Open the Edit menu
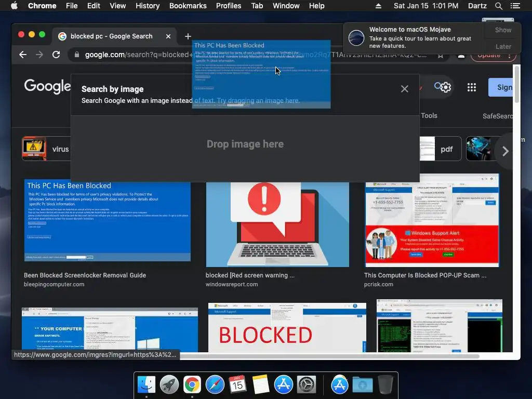The image size is (532, 399). pos(94,6)
